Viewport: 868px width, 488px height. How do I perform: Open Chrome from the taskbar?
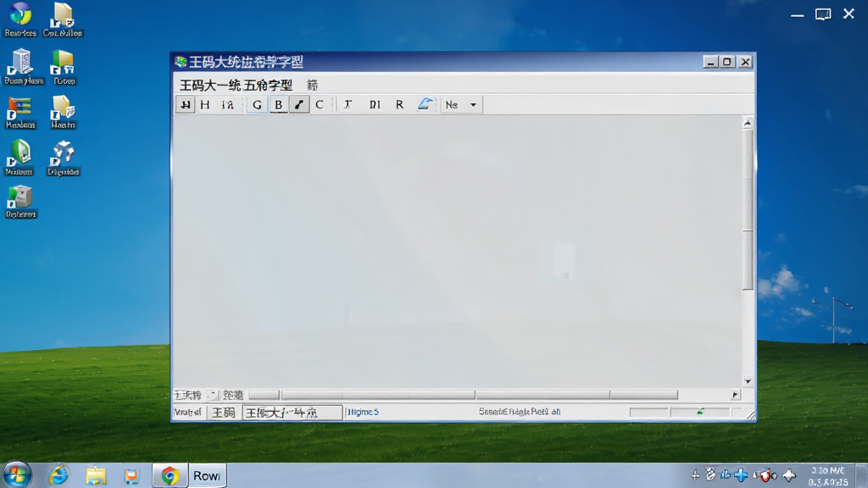(x=170, y=476)
